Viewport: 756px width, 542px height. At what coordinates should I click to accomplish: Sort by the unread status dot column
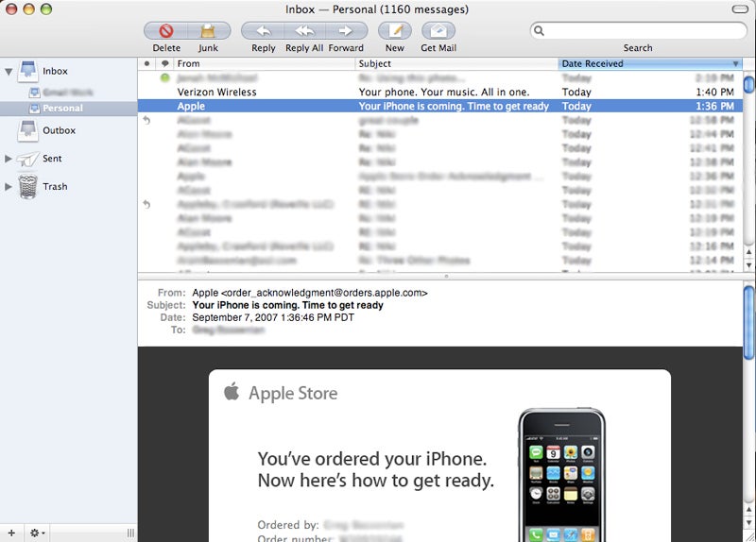146,63
